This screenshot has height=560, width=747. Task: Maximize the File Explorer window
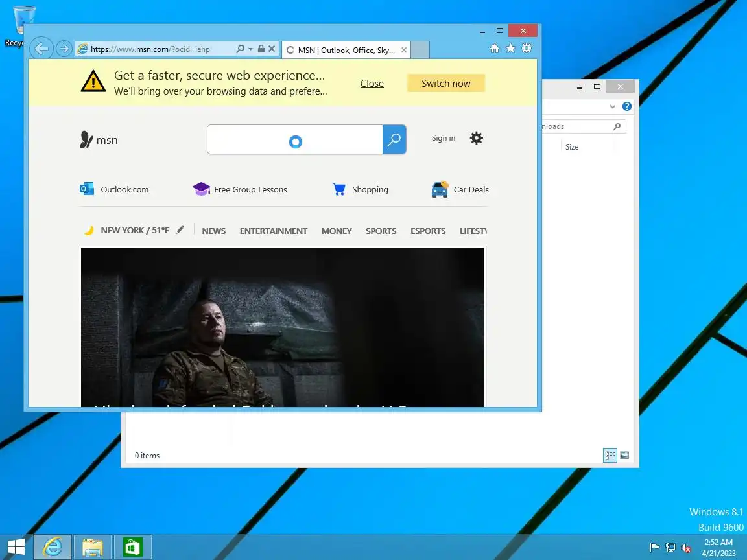[597, 86]
